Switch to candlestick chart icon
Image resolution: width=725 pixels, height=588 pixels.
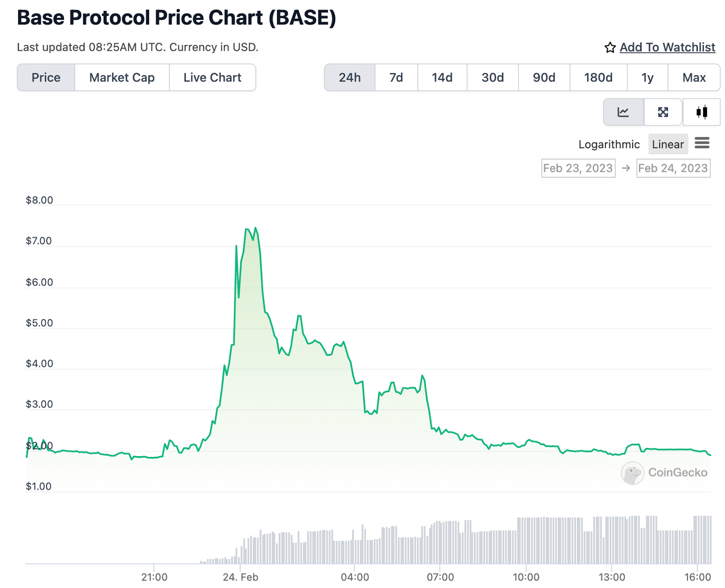(x=701, y=112)
